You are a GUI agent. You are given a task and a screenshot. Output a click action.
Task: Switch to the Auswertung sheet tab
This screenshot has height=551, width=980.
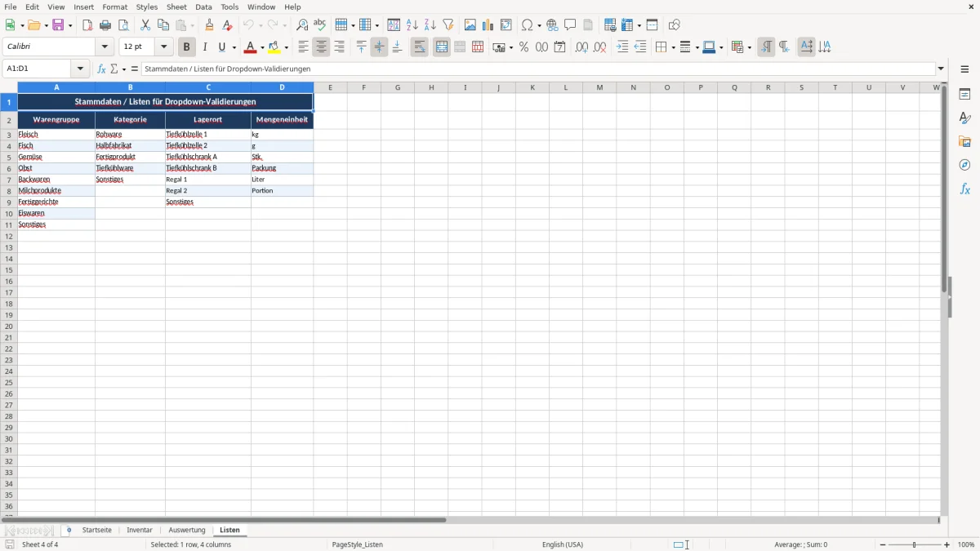click(x=187, y=530)
